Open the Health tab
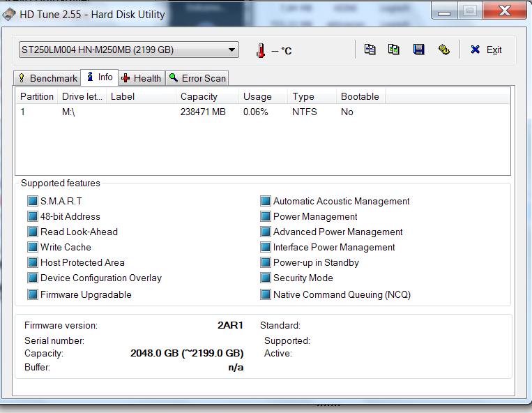Viewport: 532px width, 413px height. pyautogui.click(x=142, y=78)
